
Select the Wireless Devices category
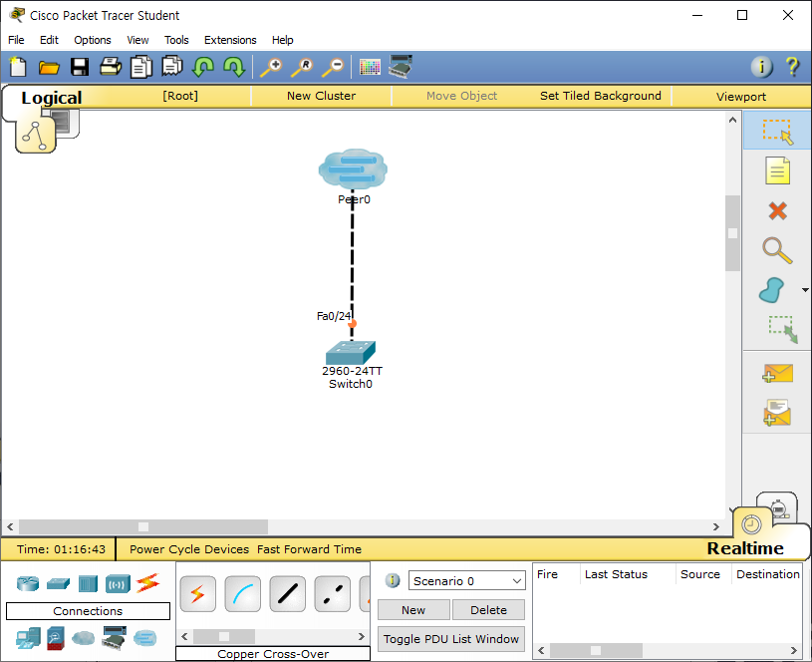118,583
